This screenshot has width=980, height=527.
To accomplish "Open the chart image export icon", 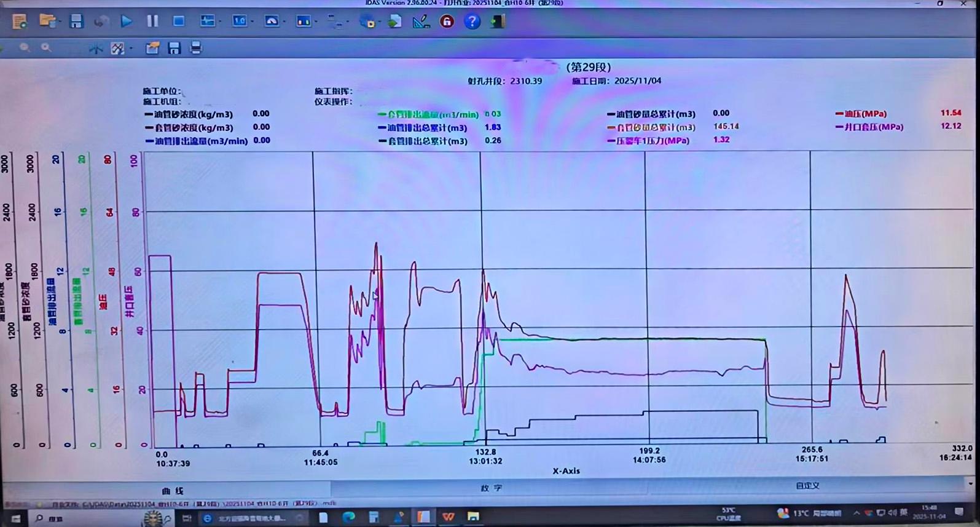I will point(152,48).
